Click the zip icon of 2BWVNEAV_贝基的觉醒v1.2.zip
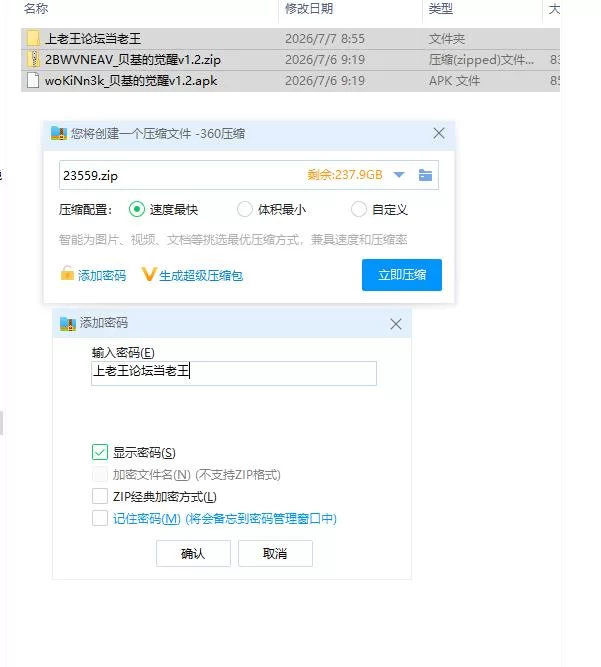The height and width of the screenshot is (667, 601). [33, 59]
